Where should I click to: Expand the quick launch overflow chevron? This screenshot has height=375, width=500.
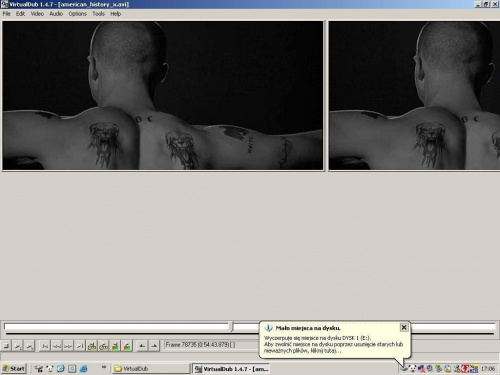pos(104,367)
